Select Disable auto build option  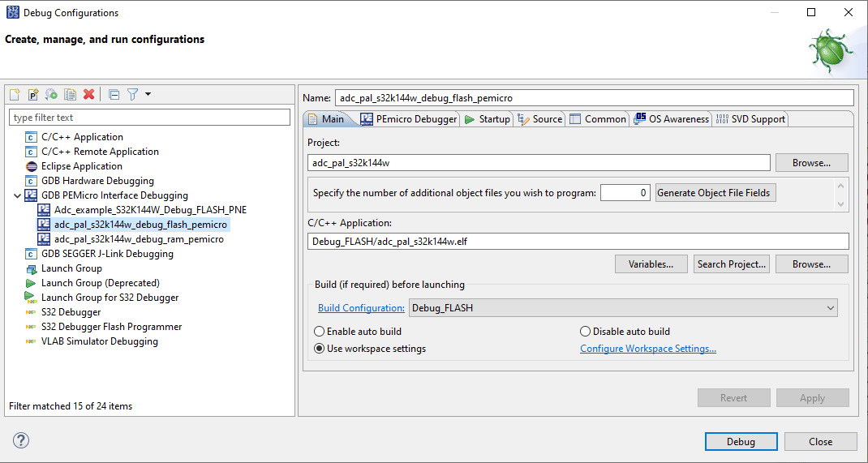586,332
